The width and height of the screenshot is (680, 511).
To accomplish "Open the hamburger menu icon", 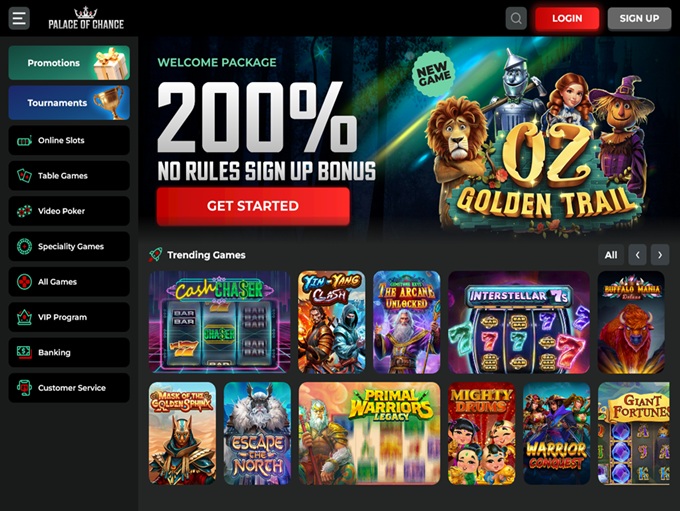I will pyautogui.click(x=19, y=18).
